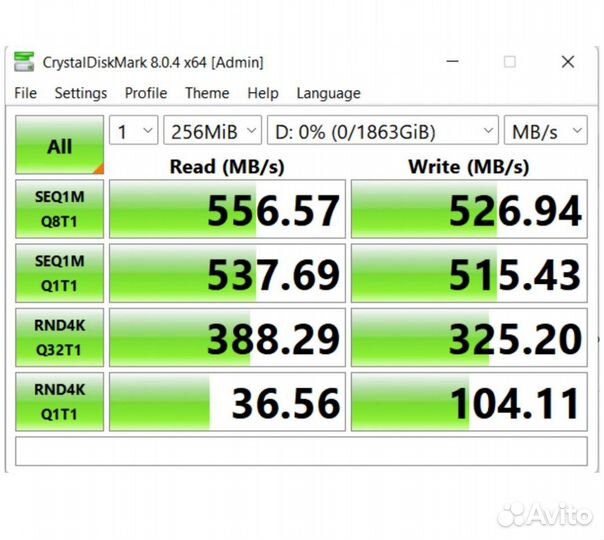
Task: Click the 36.56 read result
Action: (x=227, y=402)
